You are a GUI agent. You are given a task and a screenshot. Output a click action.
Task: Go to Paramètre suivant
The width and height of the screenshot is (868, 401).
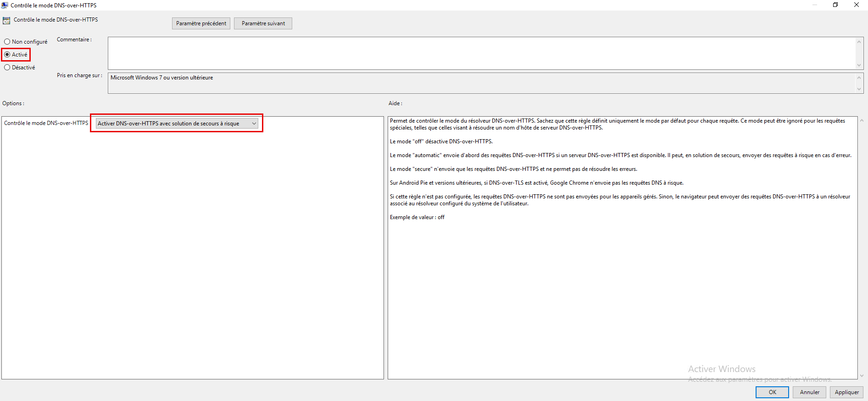tap(263, 23)
